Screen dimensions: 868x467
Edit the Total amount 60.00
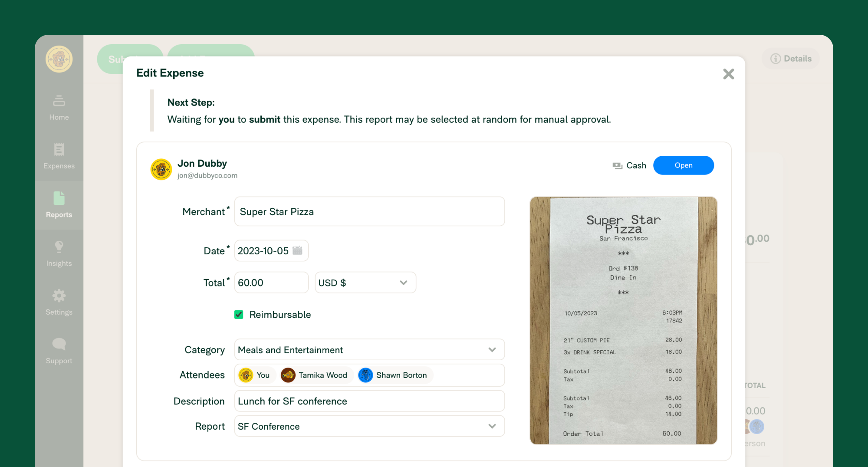point(271,283)
